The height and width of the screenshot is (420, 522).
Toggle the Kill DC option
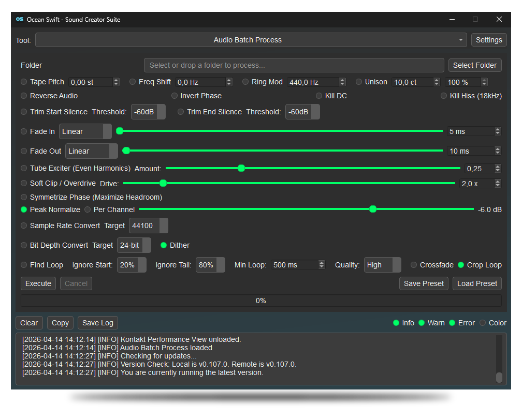click(319, 96)
